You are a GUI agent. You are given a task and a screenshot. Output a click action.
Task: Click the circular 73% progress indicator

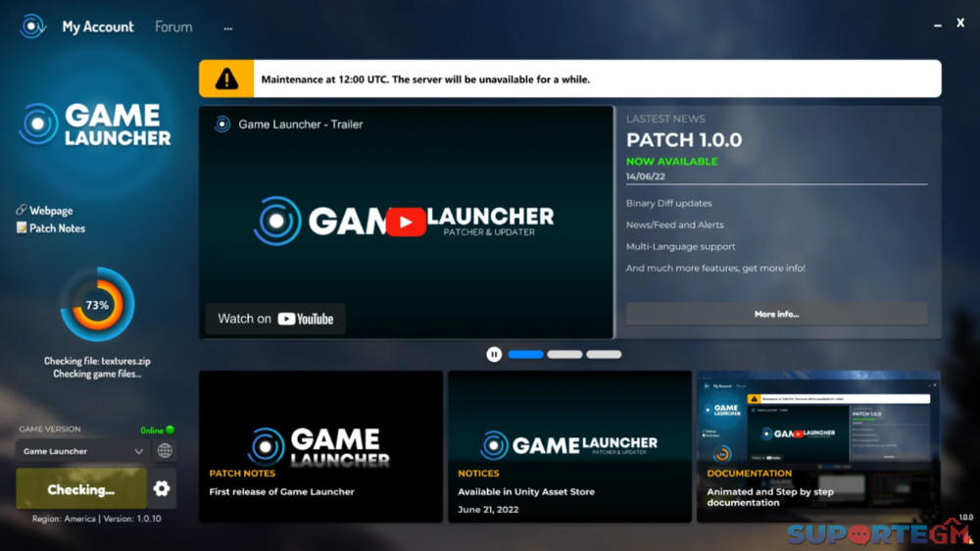tap(97, 305)
